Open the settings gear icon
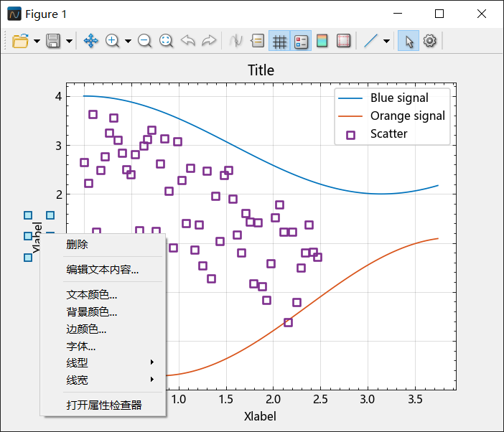The image size is (504, 432). (x=430, y=41)
